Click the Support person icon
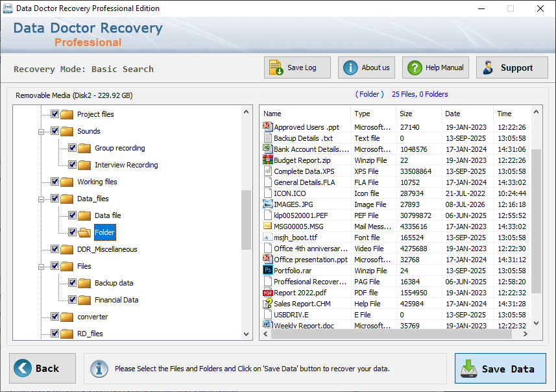 click(489, 67)
